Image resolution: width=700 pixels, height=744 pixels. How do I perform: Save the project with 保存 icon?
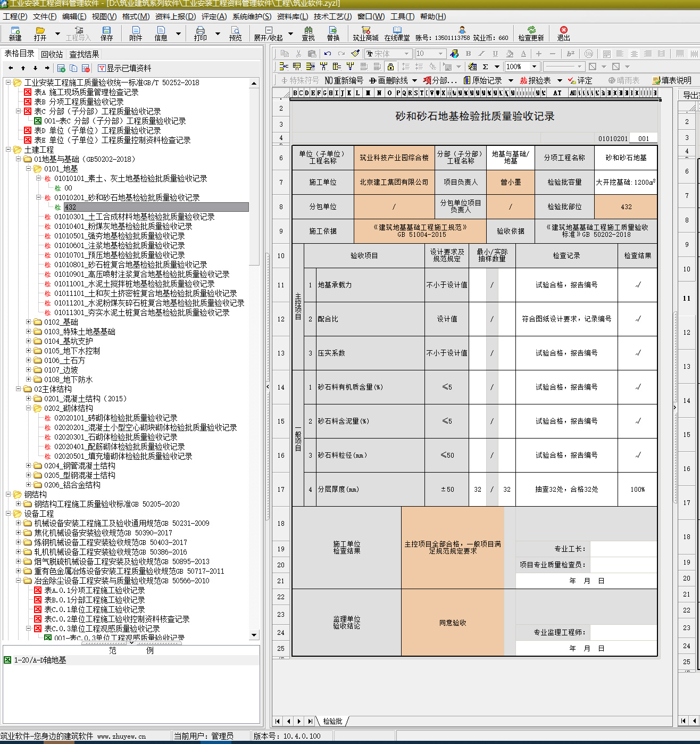point(107,34)
